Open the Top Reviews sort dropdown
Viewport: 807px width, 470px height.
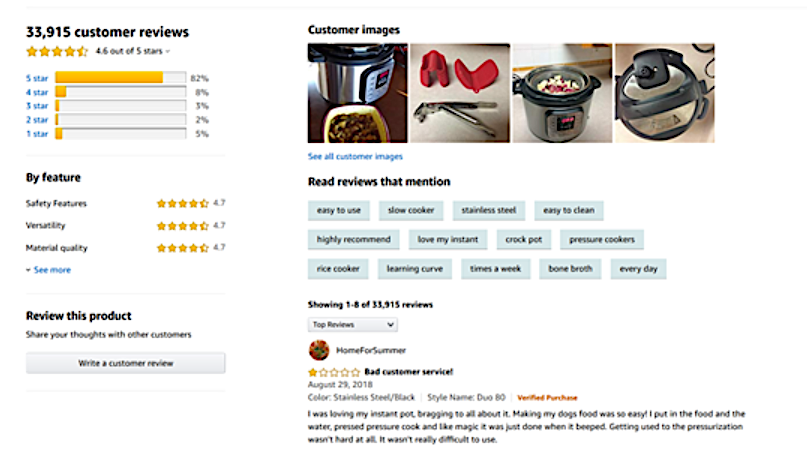click(353, 324)
